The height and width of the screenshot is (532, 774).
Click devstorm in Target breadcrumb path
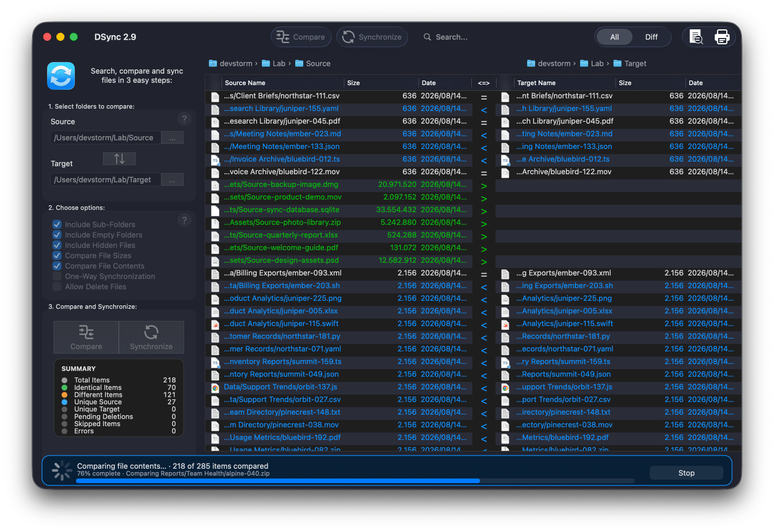(x=548, y=63)
